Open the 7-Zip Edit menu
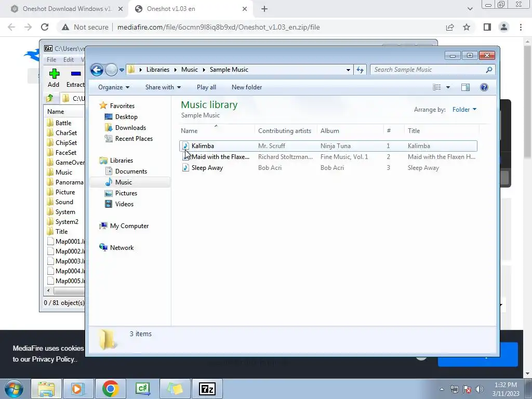Viewport: 532px width, 399px height. coord(69,60)
